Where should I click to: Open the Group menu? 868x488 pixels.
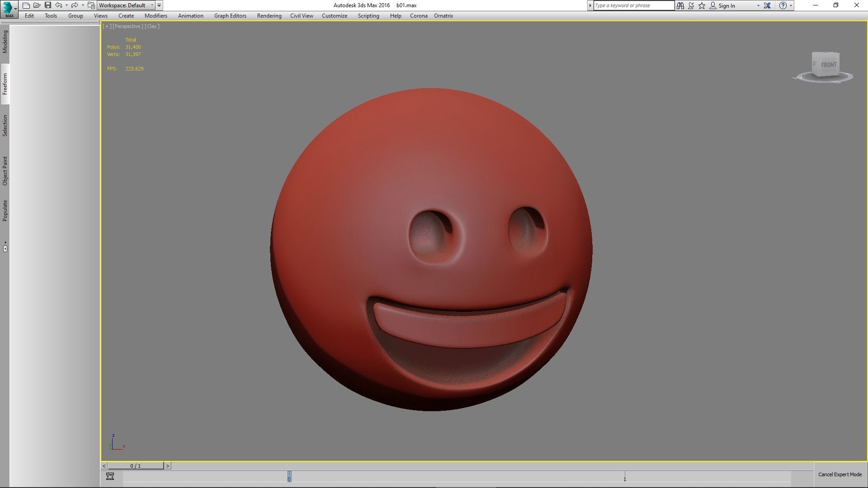pos(75,16)
